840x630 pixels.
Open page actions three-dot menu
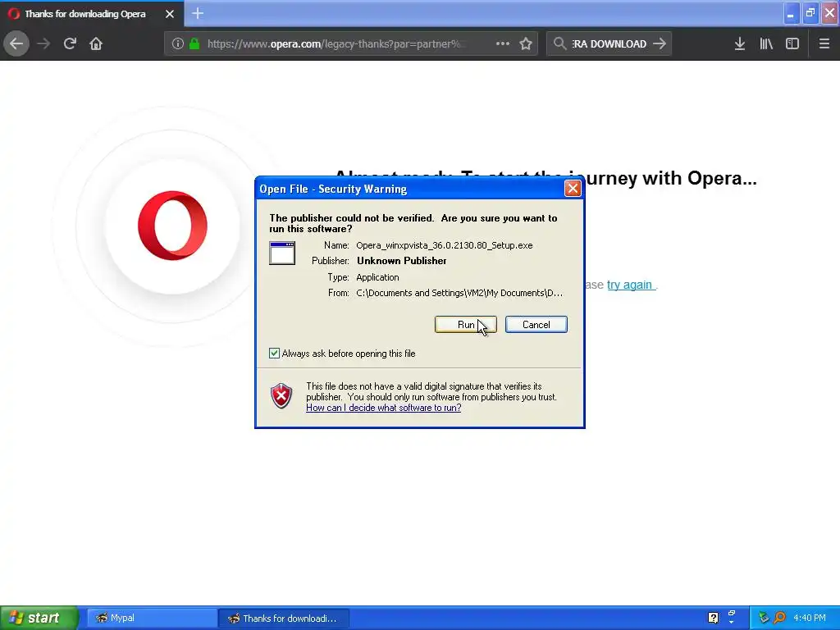pos(503,43)
